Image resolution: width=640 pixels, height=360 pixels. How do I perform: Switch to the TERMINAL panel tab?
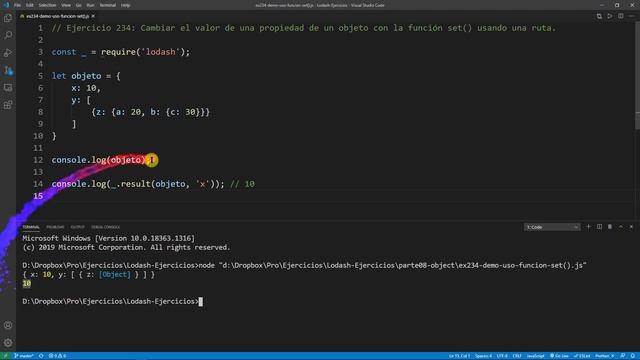[x=31, y=227]
